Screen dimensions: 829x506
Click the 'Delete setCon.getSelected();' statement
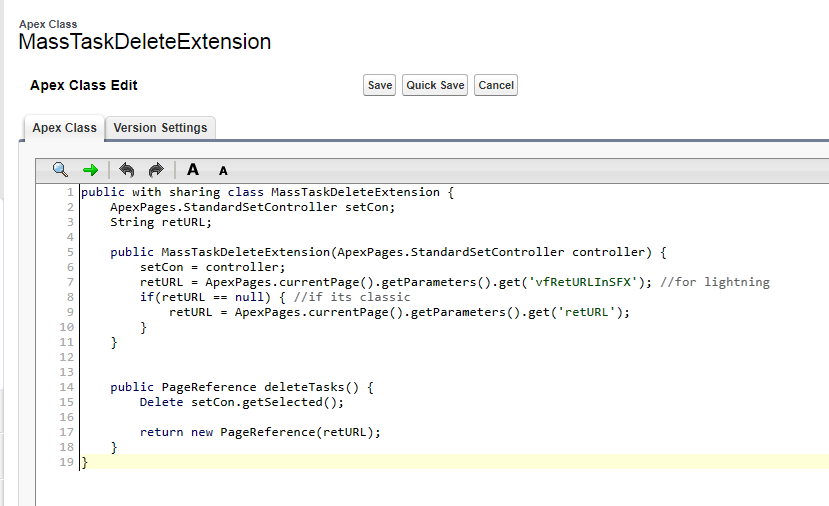(x=241, y=402)
